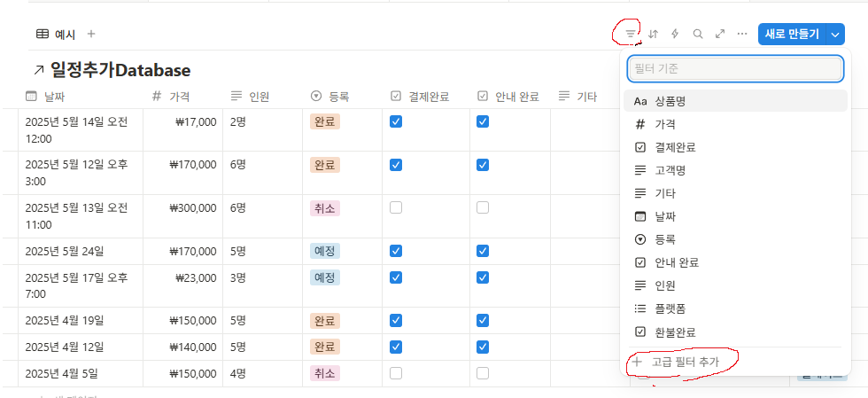Uncheck 결제완료 for the 4월 19일 row
The image size is (868, 398).
(395, 320)
